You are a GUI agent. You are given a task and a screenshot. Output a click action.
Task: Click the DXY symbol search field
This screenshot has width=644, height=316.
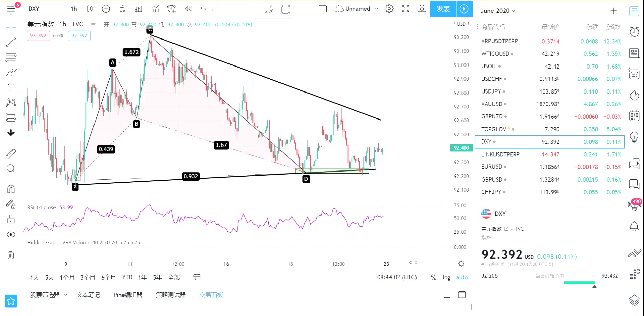point(34,9)
